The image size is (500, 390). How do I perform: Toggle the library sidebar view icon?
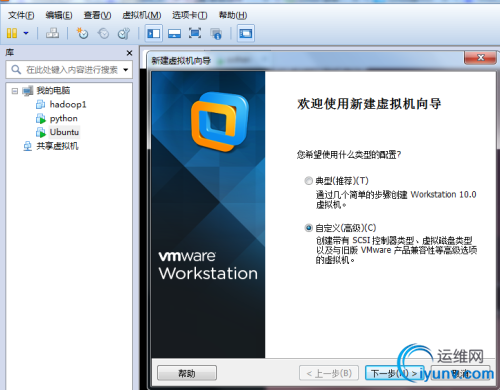pyautogui.click(x=154, y=33)
